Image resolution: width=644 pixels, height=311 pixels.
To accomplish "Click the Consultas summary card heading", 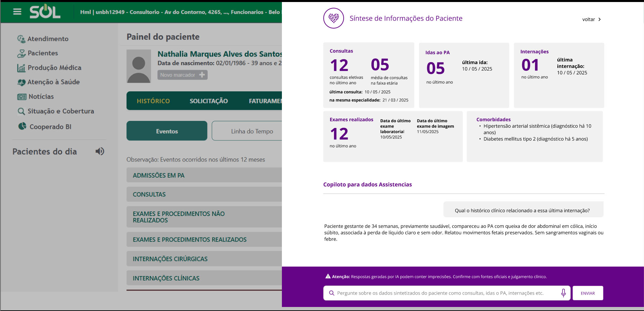I will [341, 51].
